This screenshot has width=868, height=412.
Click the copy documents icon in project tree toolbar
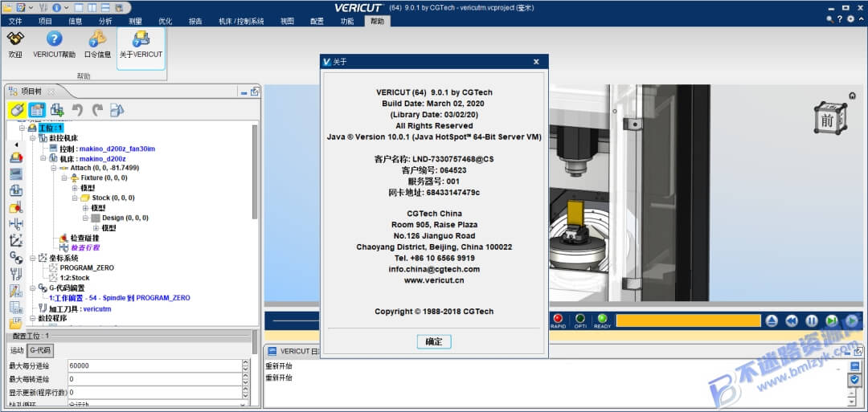117,109
